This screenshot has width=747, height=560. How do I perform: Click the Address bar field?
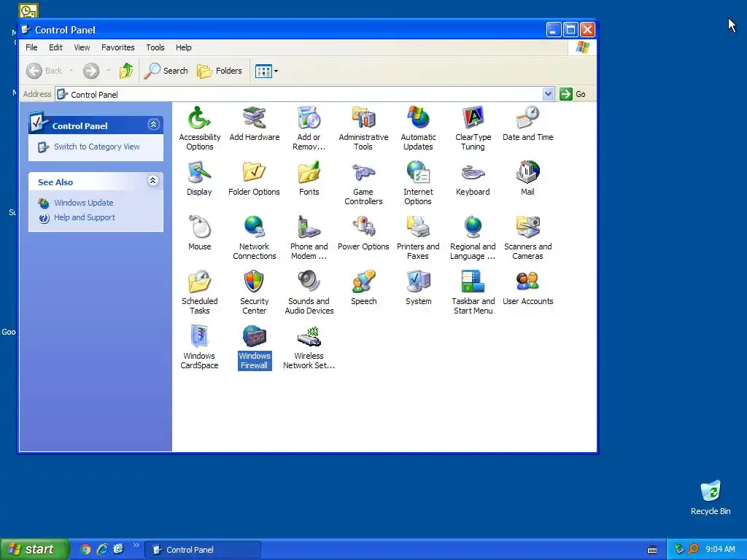pos(305,94)
